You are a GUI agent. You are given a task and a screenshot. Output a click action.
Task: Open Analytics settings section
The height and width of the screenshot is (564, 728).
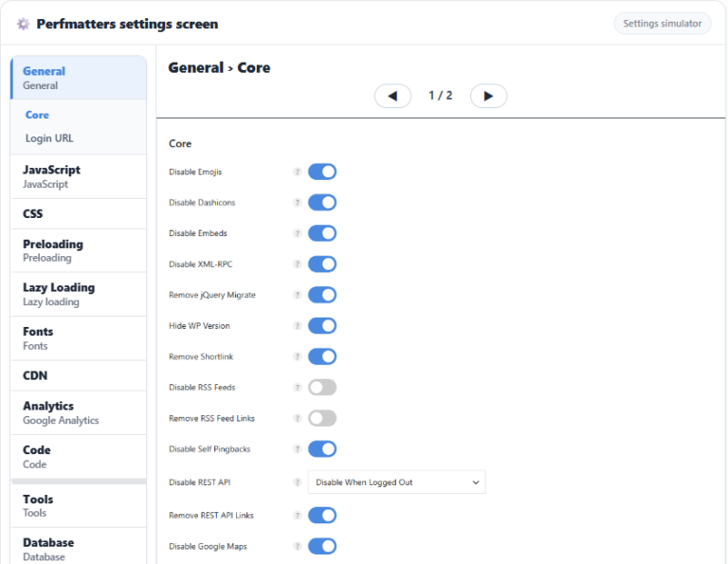click(79, 412)
